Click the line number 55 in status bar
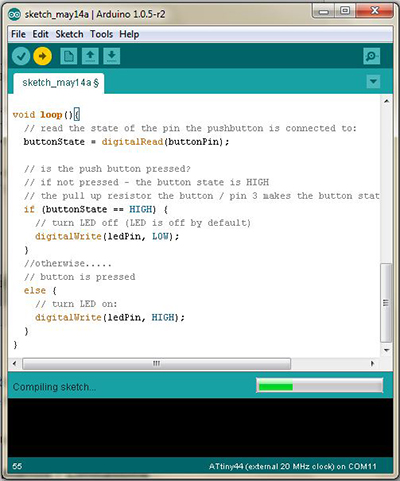This screenshot has width=400, height=481. [x=17, y=466]
